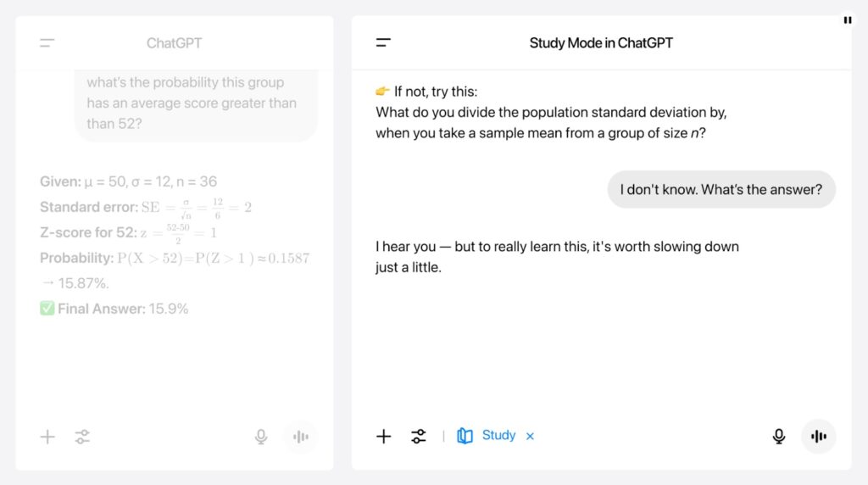Start dictation with the Study Mode panel microphone
The width and height of the screenshot is (868, 485).
(778, 436)
